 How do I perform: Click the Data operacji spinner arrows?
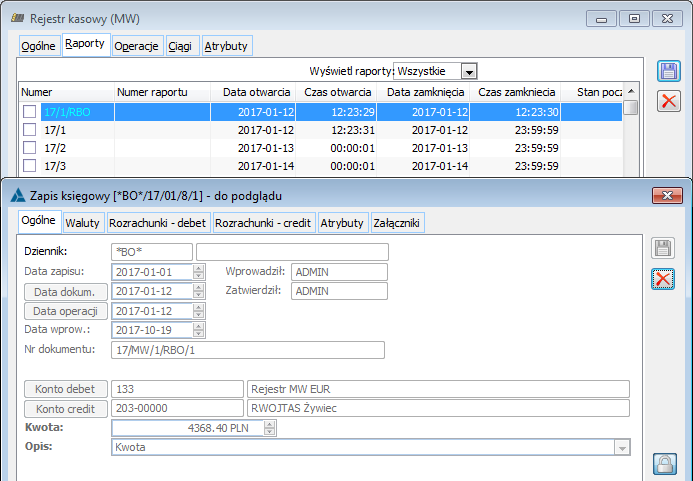[x=200, y=311]
